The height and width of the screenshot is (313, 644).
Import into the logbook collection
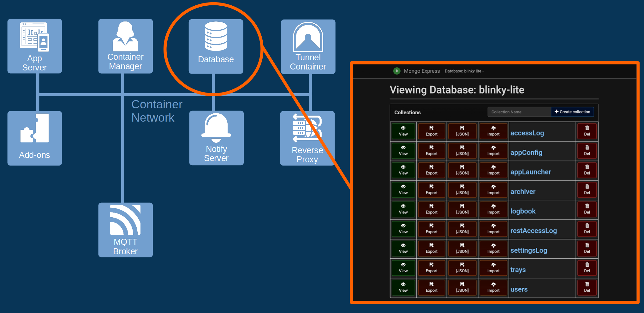493,210
